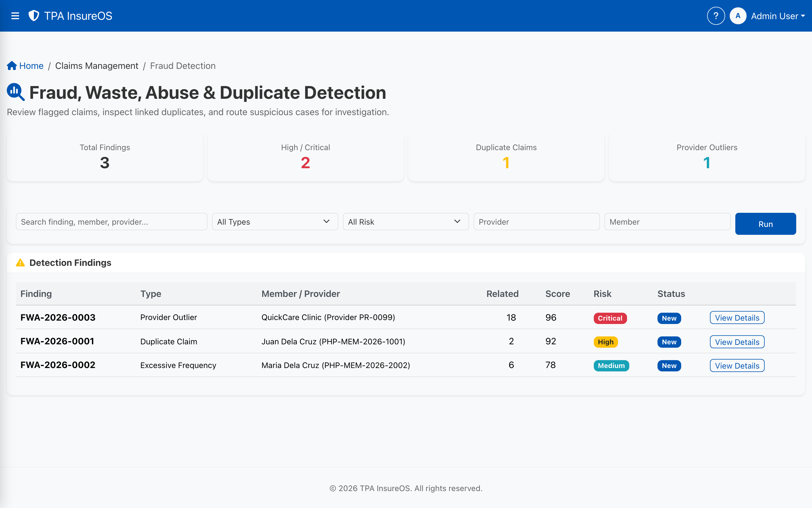
Task: Click the Fraud Detection breadcrumb text
Action: coord(183,65)
